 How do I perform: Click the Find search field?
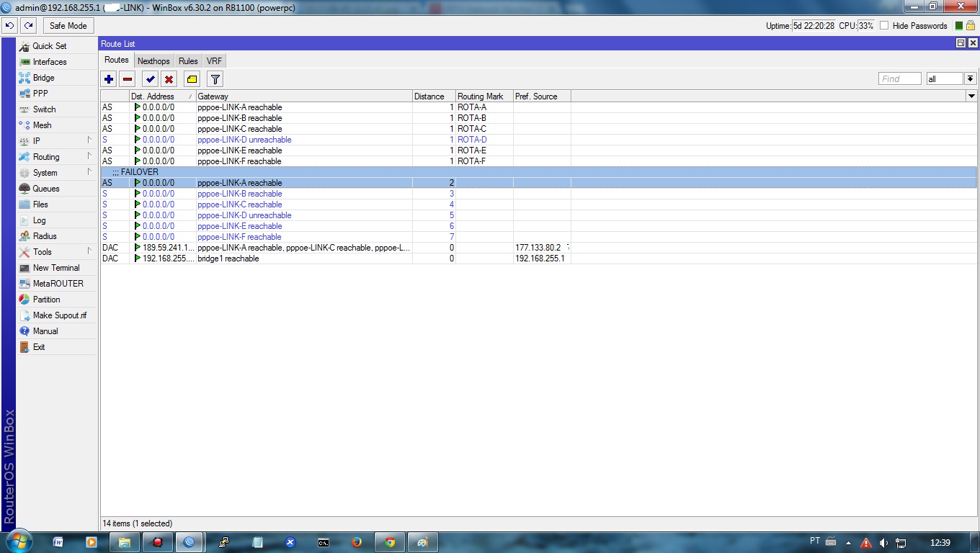(x=900, y=78)
